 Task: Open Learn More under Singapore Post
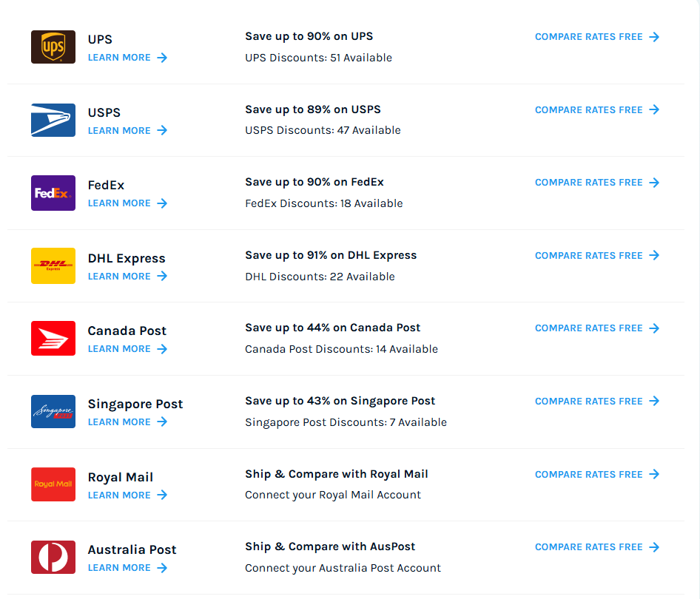point(128,422)
